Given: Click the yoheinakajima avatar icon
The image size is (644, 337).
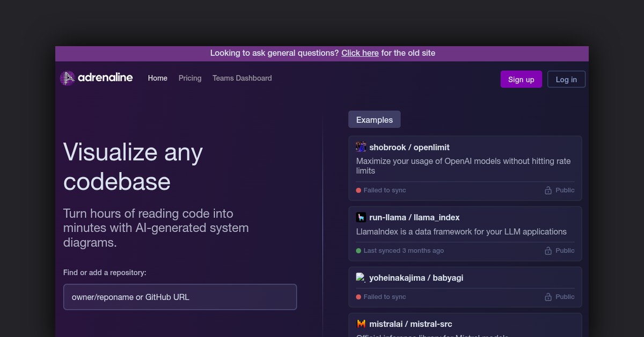Looking at the screenshot, I should click(x=361, y=278).
